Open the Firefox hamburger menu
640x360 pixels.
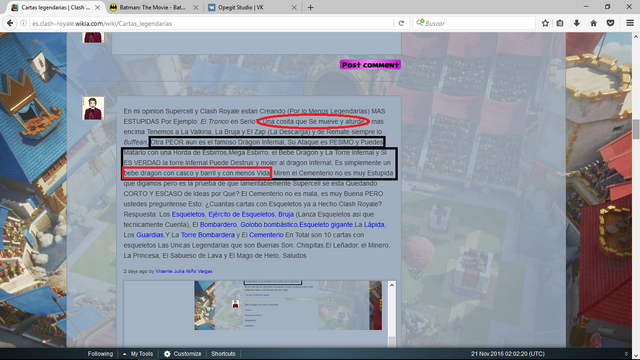630,23
